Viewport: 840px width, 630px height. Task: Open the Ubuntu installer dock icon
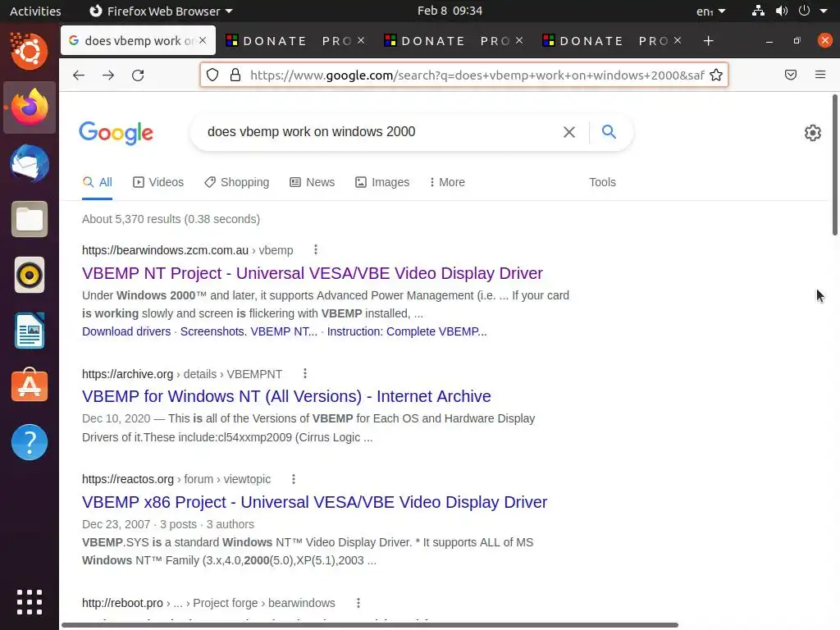[30, 52]
